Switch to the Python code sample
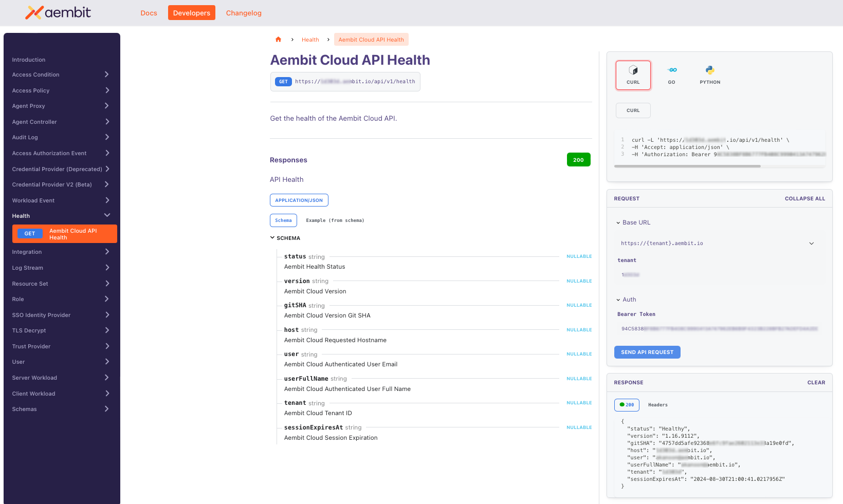 pos(710,75)
